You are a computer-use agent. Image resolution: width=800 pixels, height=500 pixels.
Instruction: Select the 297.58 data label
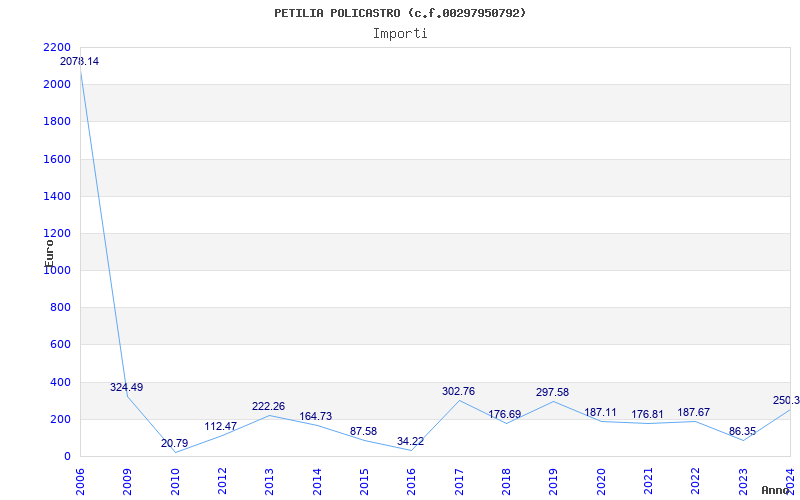(552, 392)
